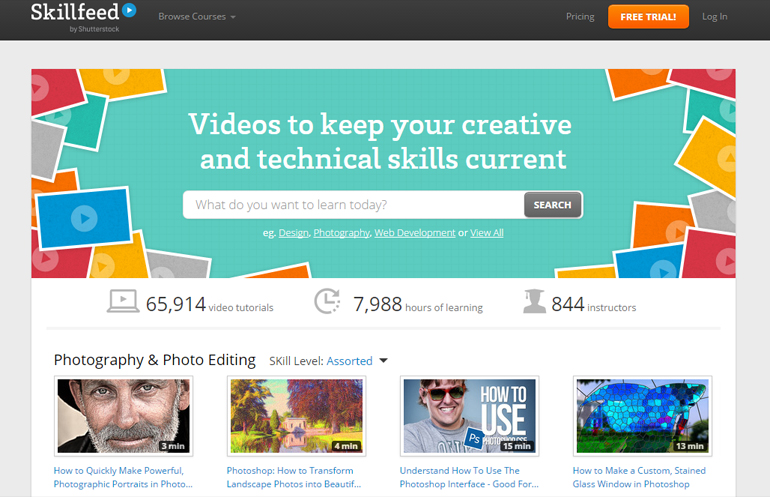The height and width of the screenshot is (497, 770).
Task: Start the FREE TRIAL!
Action: [648, 17]
